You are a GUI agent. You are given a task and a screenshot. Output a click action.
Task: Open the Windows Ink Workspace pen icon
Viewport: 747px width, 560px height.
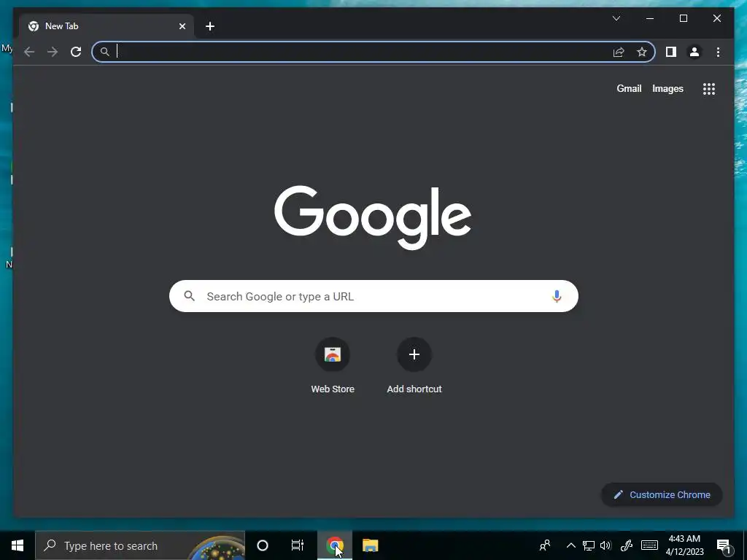coord(627,545)
